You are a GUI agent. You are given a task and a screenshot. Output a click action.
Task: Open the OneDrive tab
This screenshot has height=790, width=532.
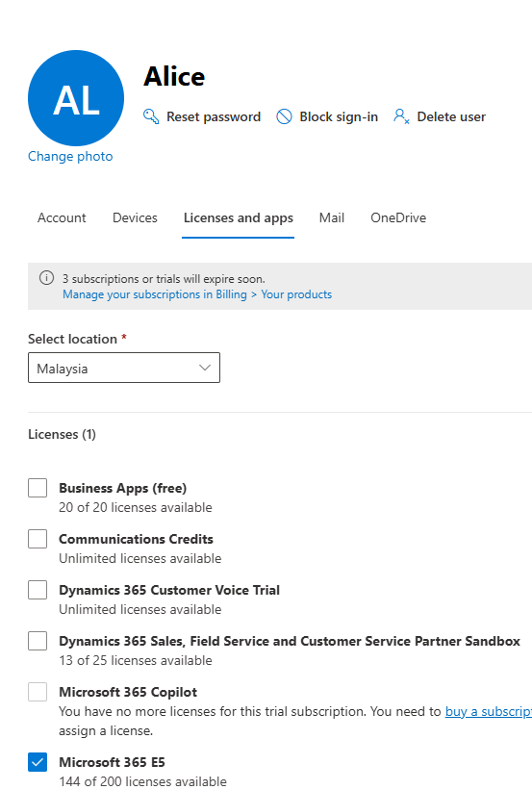[398, 217]
